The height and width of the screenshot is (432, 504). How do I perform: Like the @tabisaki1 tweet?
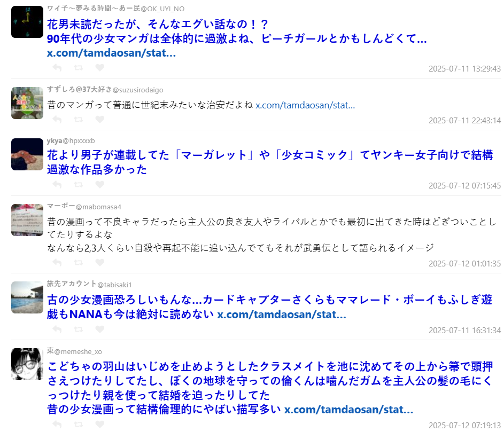click(x=99, y=329)
